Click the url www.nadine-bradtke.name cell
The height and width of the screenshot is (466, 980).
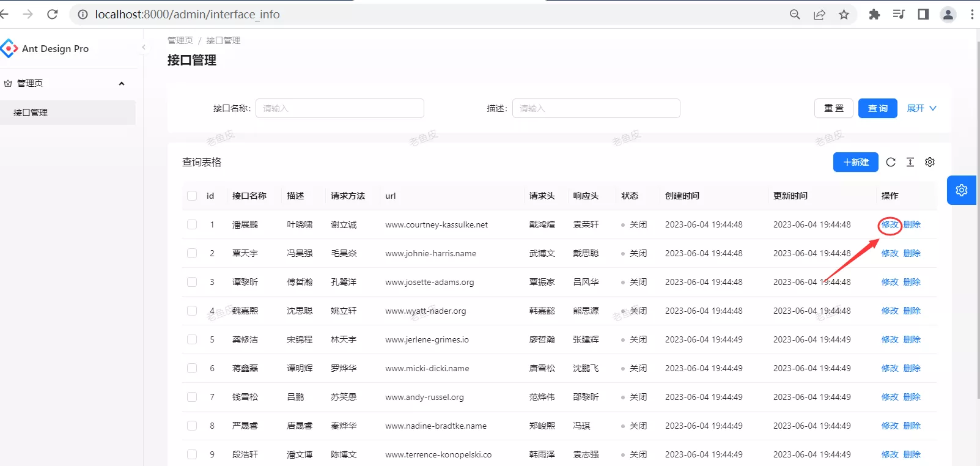(x=436, y=426)
